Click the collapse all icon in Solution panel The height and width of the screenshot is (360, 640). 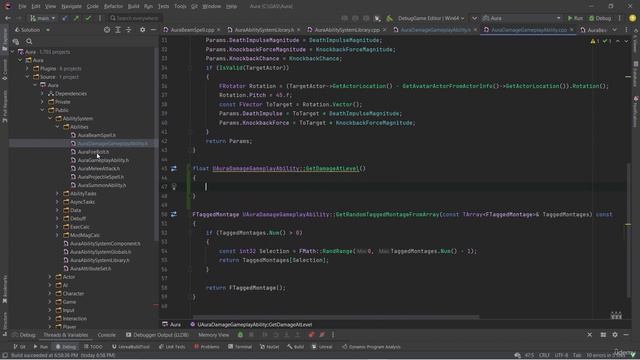(129, 30)
